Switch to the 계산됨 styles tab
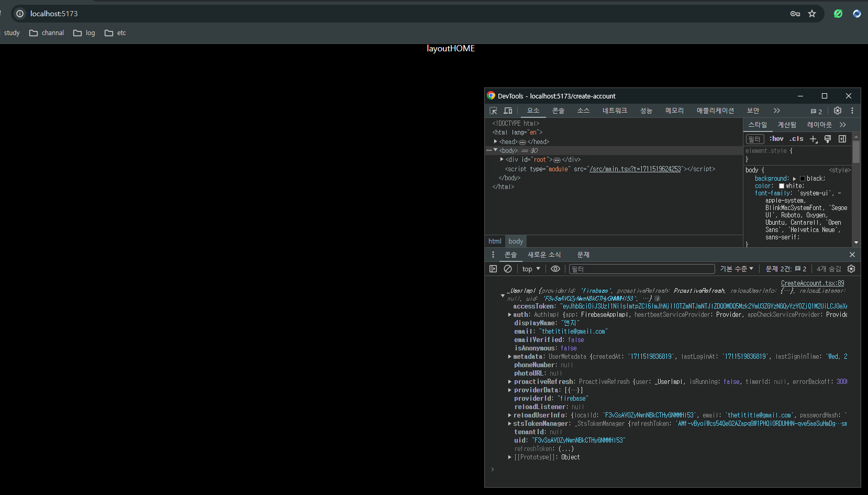Viewport: 868px width, 495px height. [787, 125]
